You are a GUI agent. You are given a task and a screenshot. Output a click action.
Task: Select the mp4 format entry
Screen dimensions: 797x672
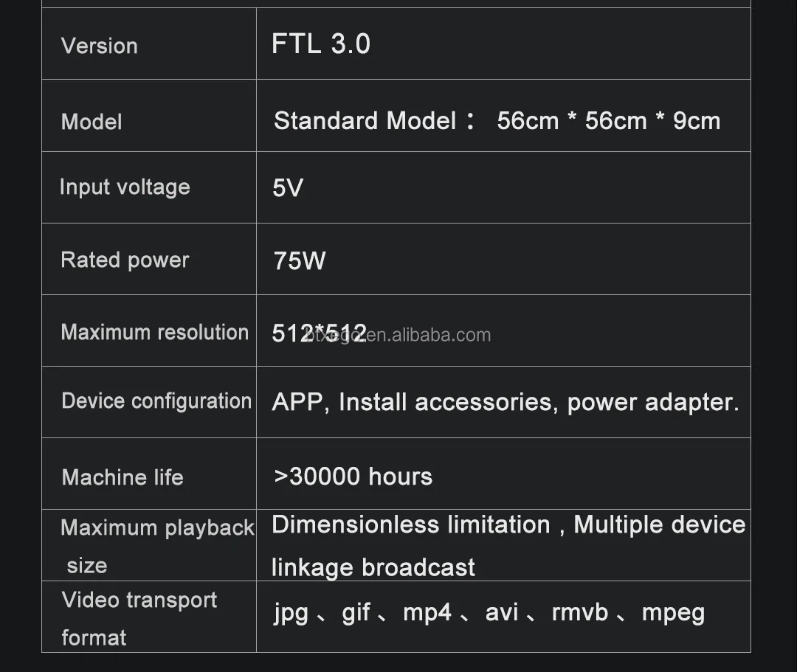[427, 612]
